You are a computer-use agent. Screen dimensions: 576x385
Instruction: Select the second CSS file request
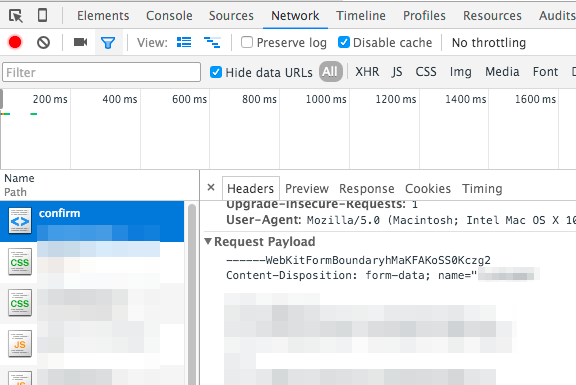[x=20, y=303]
